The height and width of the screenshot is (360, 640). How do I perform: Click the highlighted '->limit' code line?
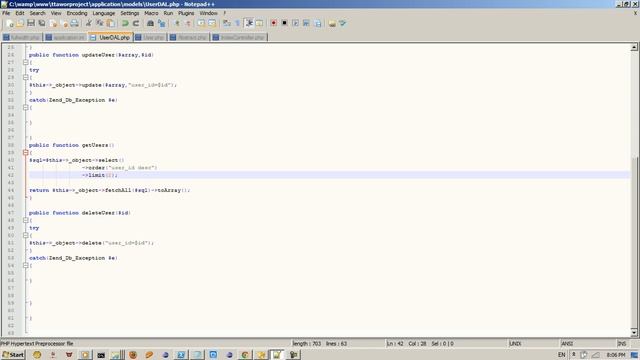[x=329, y=175]
